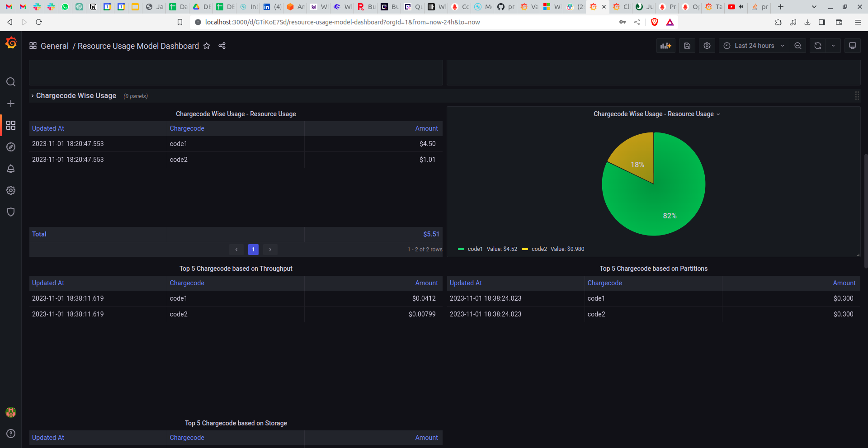Open the Configuration gear in sidebar
868x448 pixels.
[11, 190]
